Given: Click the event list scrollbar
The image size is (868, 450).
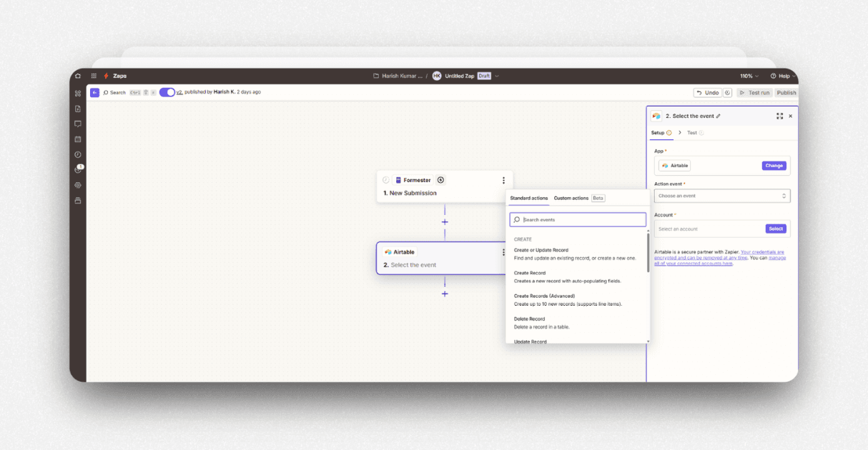Looking at the screenshot, I should (x=648, y=253).
